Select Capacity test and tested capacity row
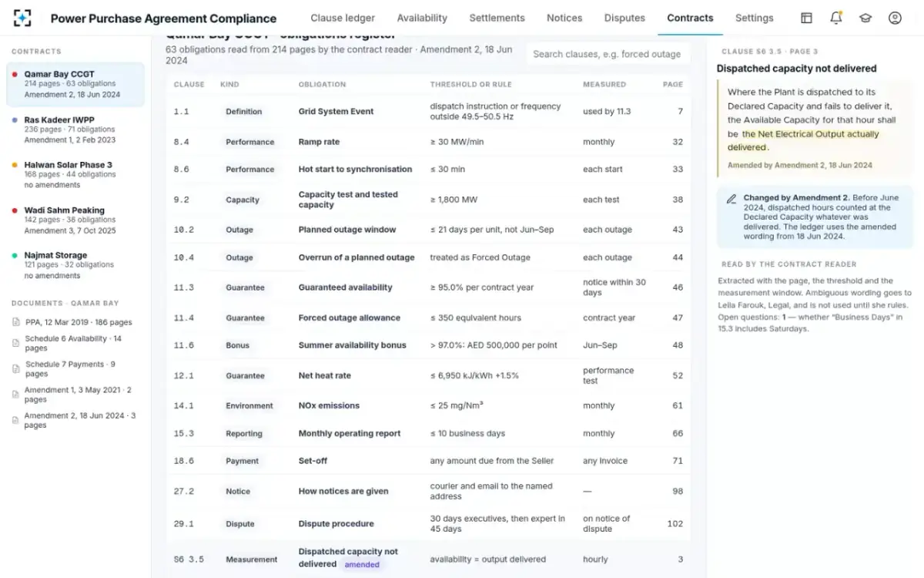 coord(428,200)
